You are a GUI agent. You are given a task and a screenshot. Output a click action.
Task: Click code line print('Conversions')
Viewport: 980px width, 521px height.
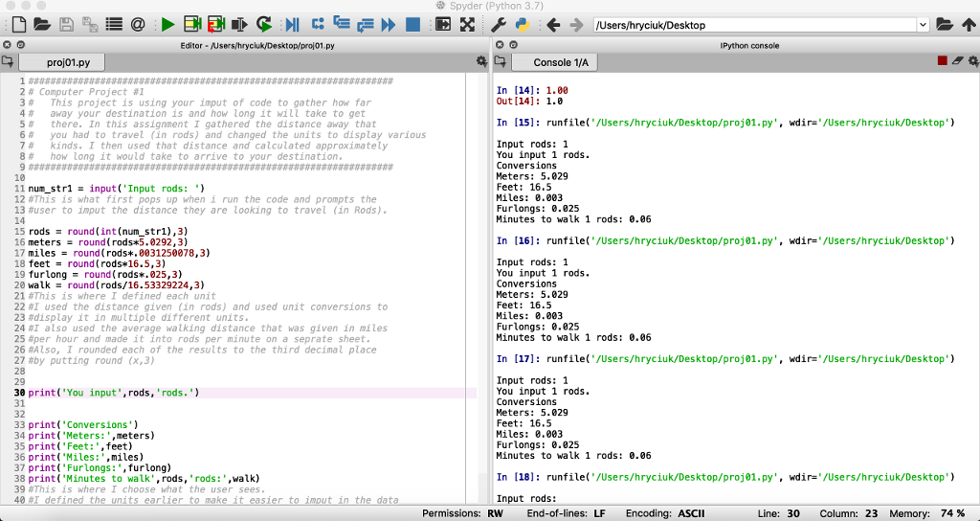click(83, 424)
